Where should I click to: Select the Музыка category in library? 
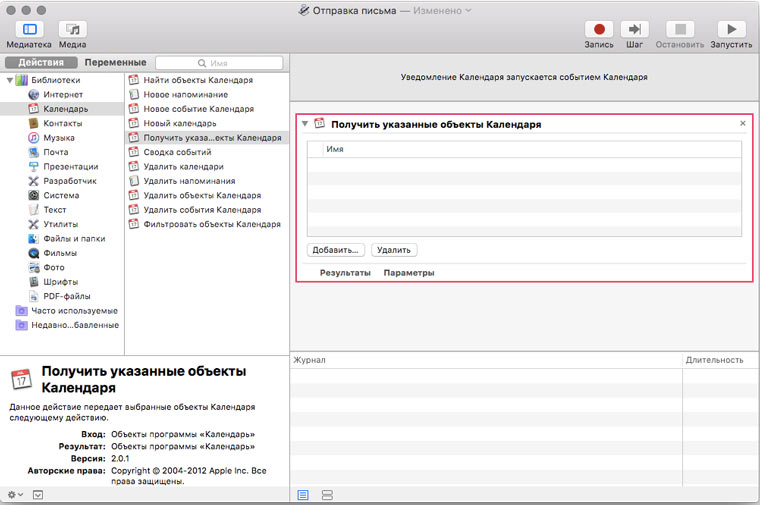pyautogui.click(x=58, y=138)
